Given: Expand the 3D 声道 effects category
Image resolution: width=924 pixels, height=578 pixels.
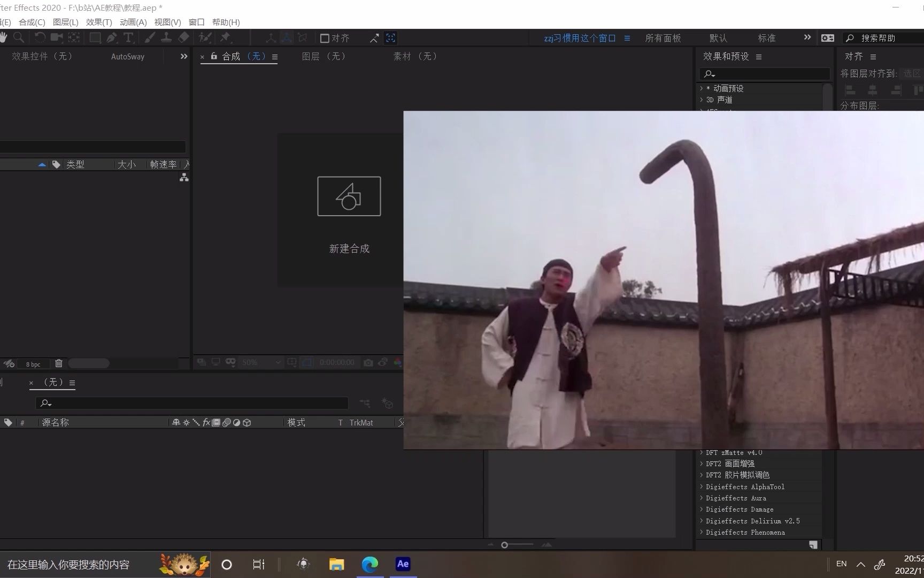Looking at the screenshot, I should [702, 100].
